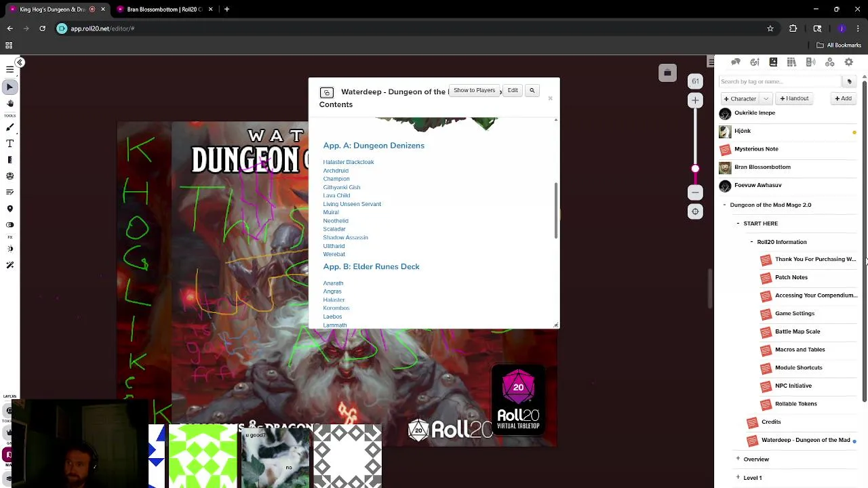Open the Battle Map Scale handout
This screenshot has height=488, width=868.
click(797, 331)
